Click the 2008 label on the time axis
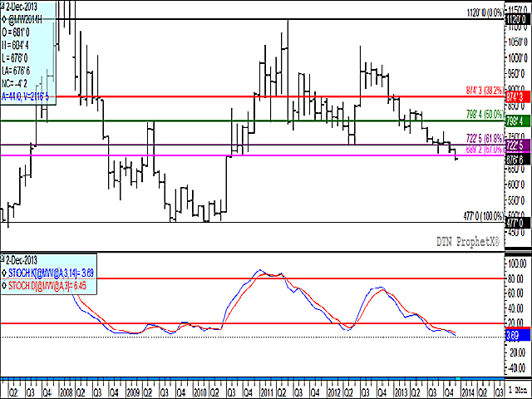532x399 pixels. tap(66, 392)
